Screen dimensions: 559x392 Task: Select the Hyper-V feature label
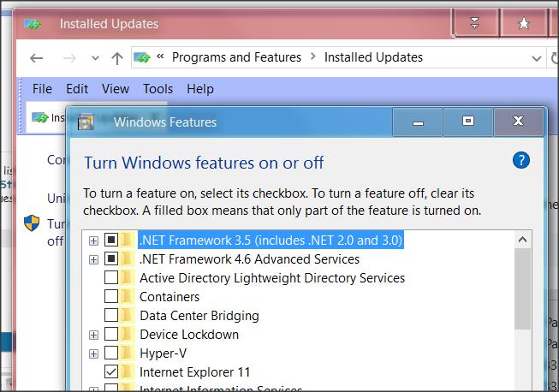(164, 353)
